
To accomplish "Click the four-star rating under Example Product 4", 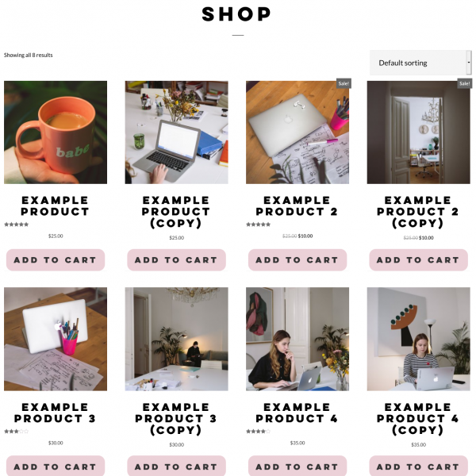I will pos(259,432).
